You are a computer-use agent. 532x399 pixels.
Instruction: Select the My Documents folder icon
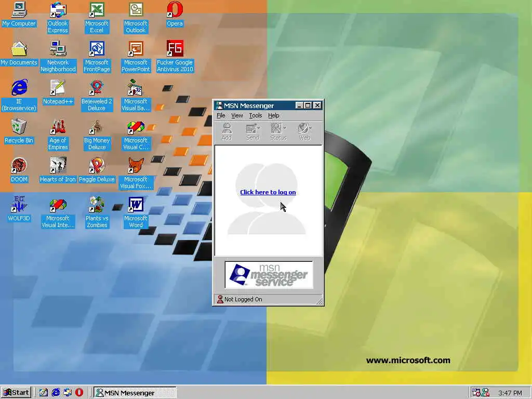coord(19,54)
